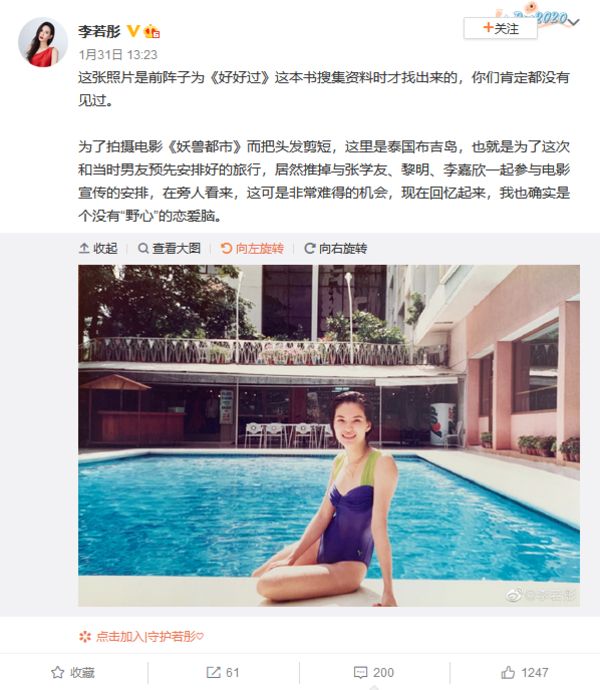This screenshot has height=690, width=600.
Task: Click the membership crown badge icon
Action: coord(151,31)
